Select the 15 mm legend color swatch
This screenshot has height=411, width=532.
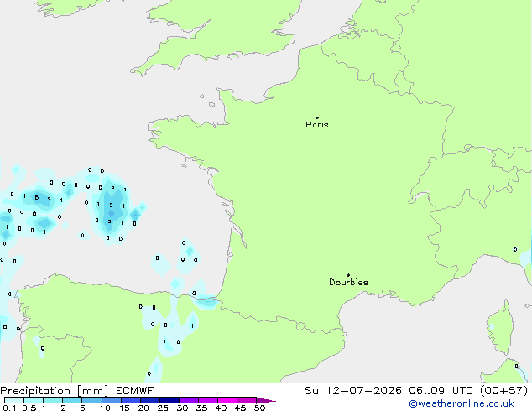pyautogui.click(x=130, y=400)
